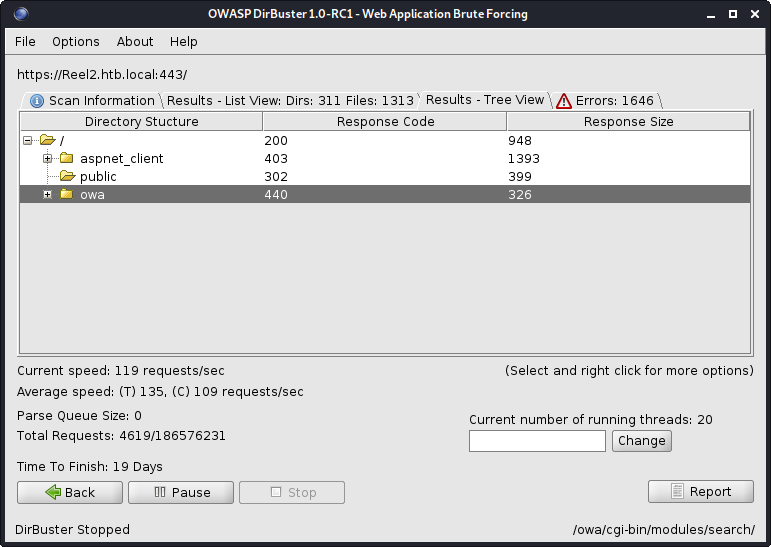
Task: Click the root folder icon in tree
Action: (x=47, y=141)
